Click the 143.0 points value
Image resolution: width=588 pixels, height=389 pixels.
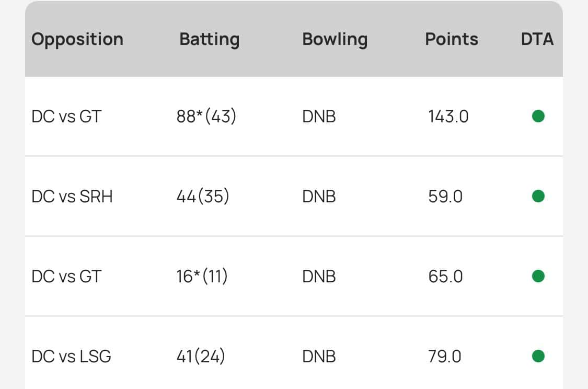click(448, 117)
